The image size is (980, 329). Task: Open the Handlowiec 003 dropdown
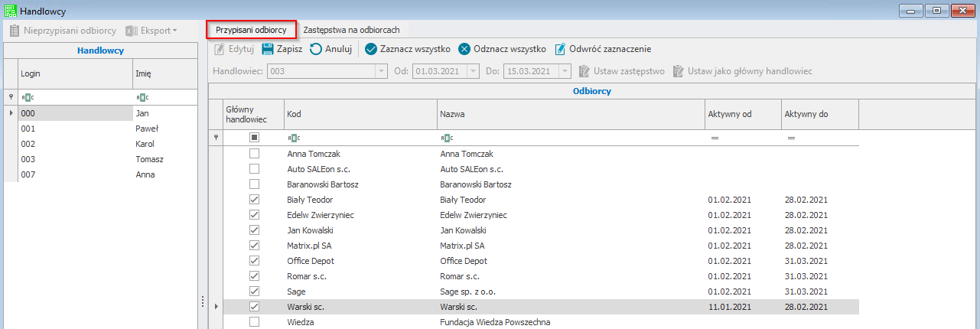click(x=381, y=71)
